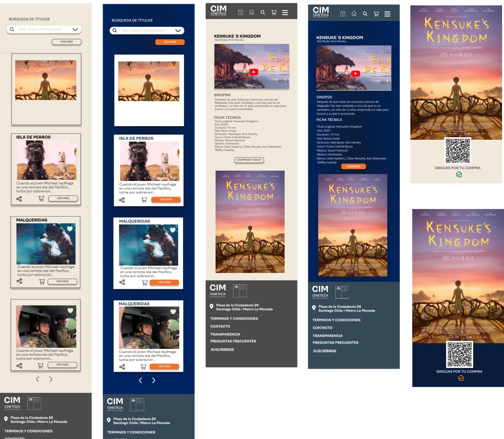504x439 pixels.
Task: Click Ver Más under the beige search bar
Action: [67, 42]
